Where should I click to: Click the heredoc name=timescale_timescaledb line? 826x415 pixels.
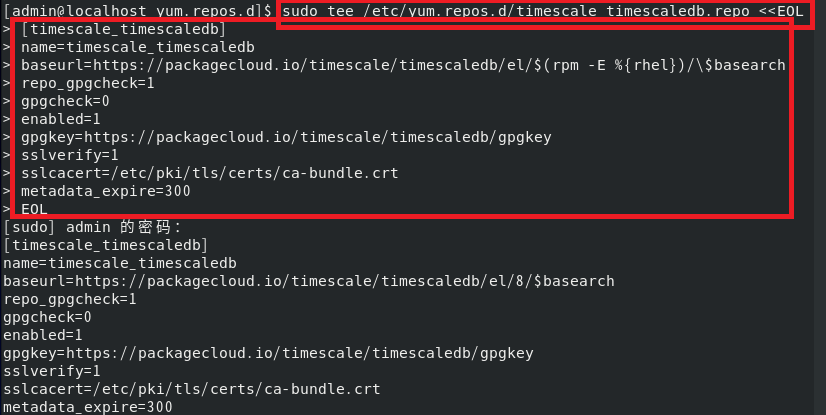click(x=138, y=47)
